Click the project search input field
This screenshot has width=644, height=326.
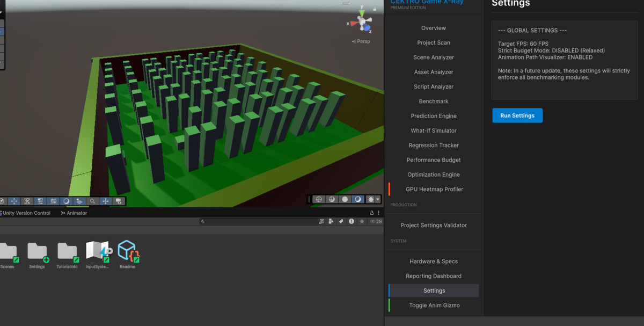point(258,221)
